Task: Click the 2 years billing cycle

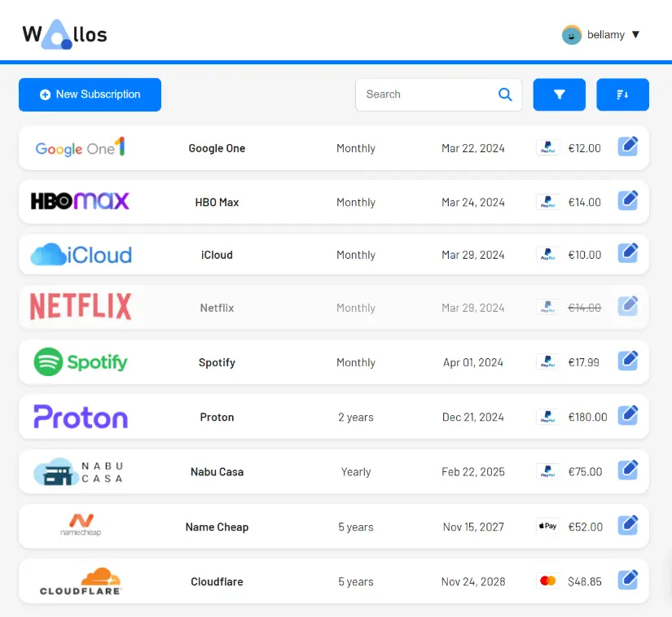Action: click(356, 418)
